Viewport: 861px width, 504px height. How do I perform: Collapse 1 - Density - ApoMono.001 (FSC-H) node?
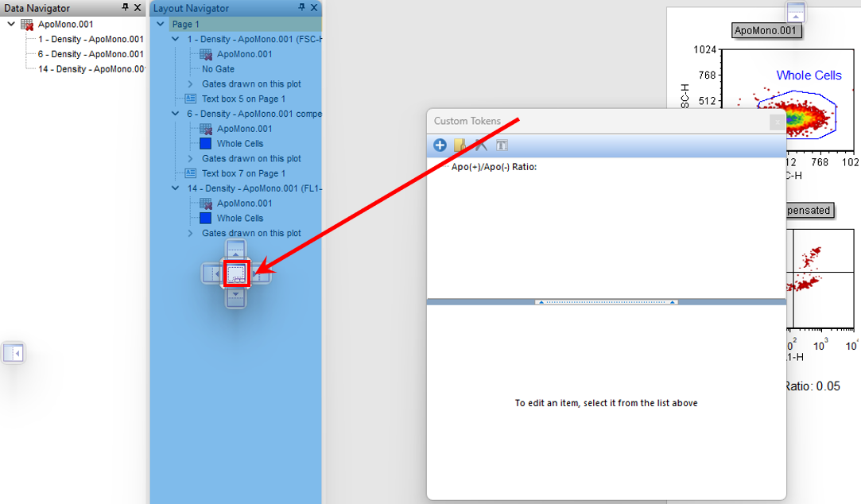tap(175, 39)
